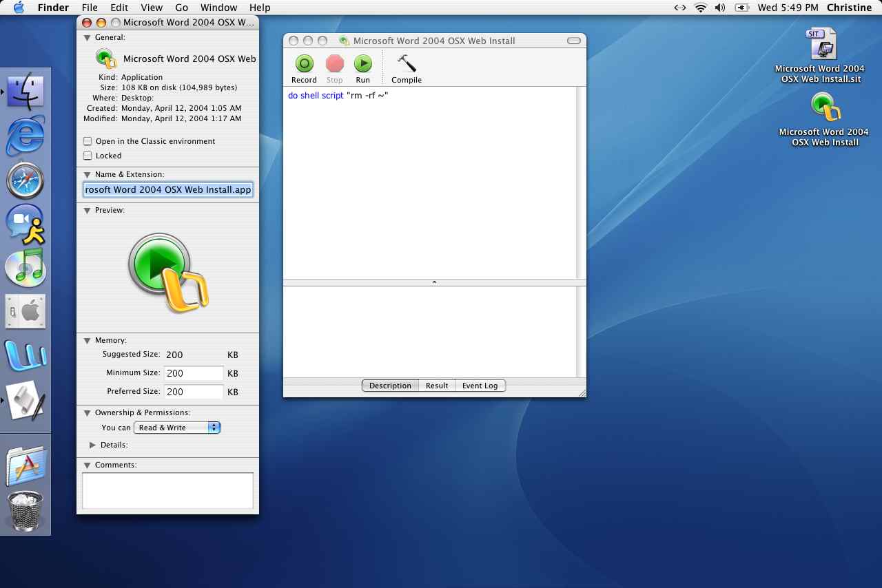The height and width of the screenshot is (588, 882).
Task: Launch Internet Explorer from the Dock
Action: point(25,136)
